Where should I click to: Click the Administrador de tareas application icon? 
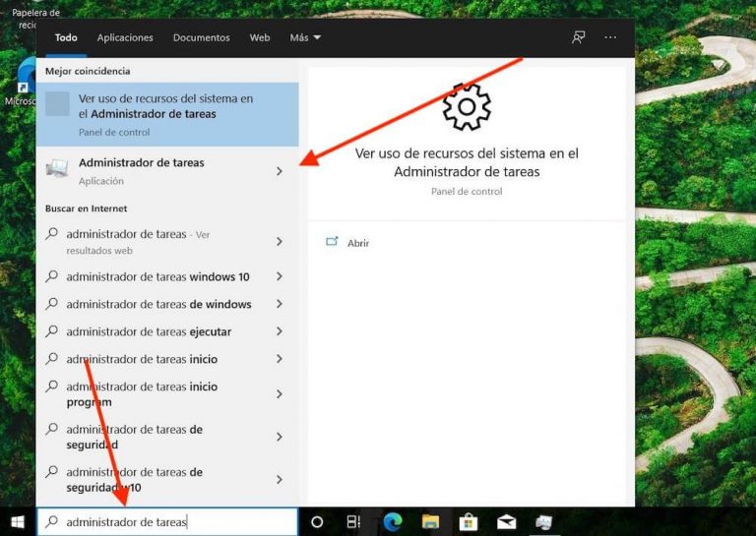(x=57, y=169)
